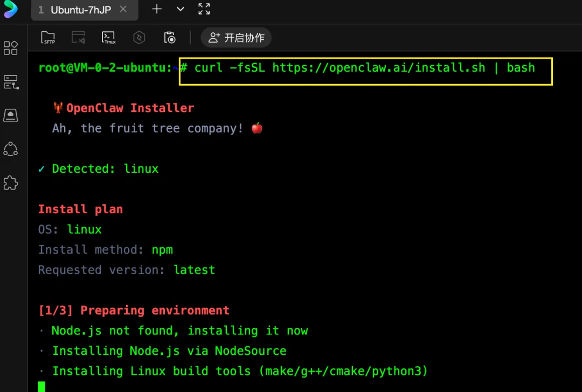Open the tab list dropdown chevron
This screenshot has height=392, width=582.
point(181,9)
